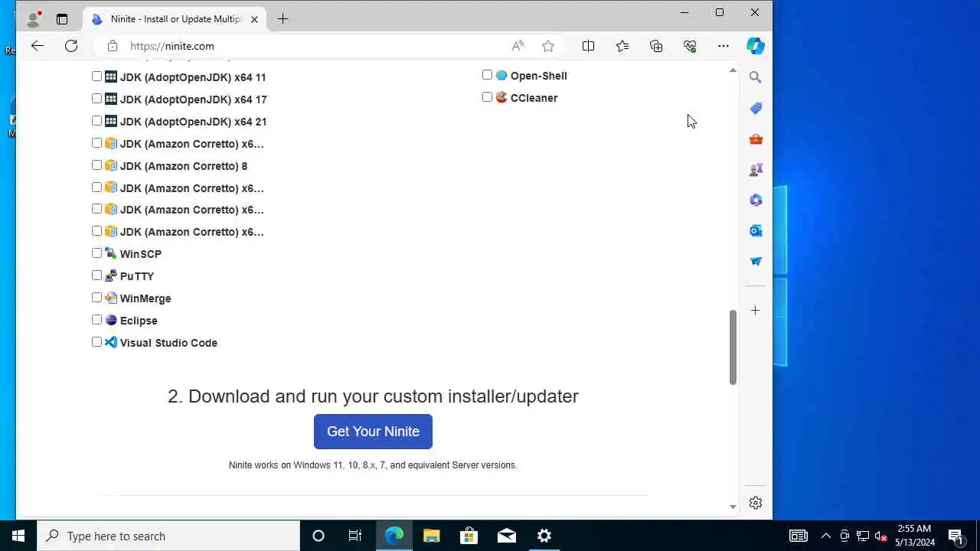
Task: Show hidden system tray icons
Action: click(825, 536)
